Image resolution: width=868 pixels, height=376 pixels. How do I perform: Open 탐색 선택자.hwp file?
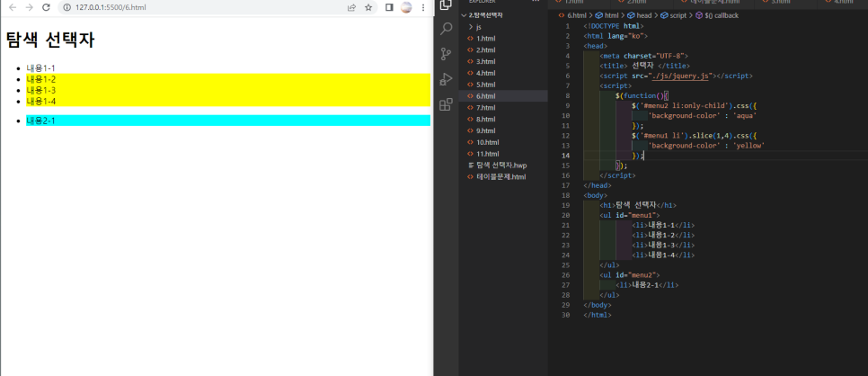click(503, 166)
